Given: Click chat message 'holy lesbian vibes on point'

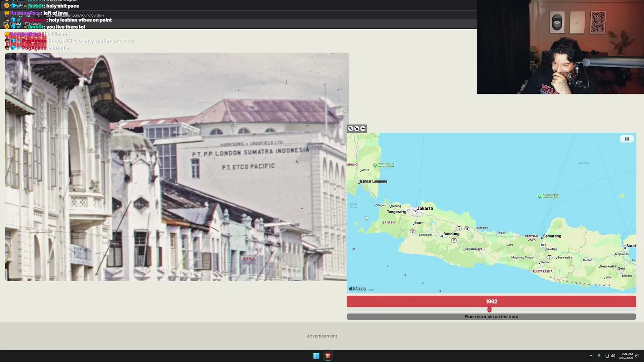Looking at the screenshot, I should click(80, 20).
